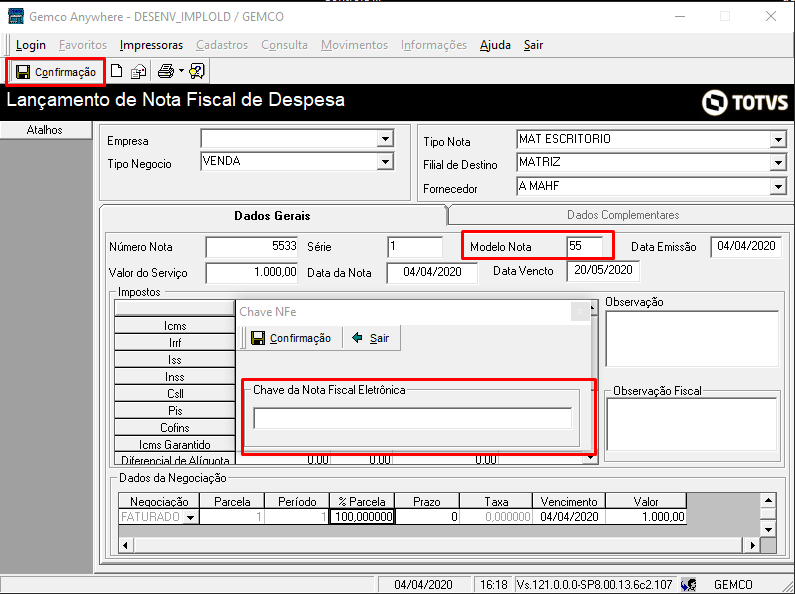
Task: Click the Valor cell 1.000,00 in negotiation grid
Action: [x=646, y=517]
